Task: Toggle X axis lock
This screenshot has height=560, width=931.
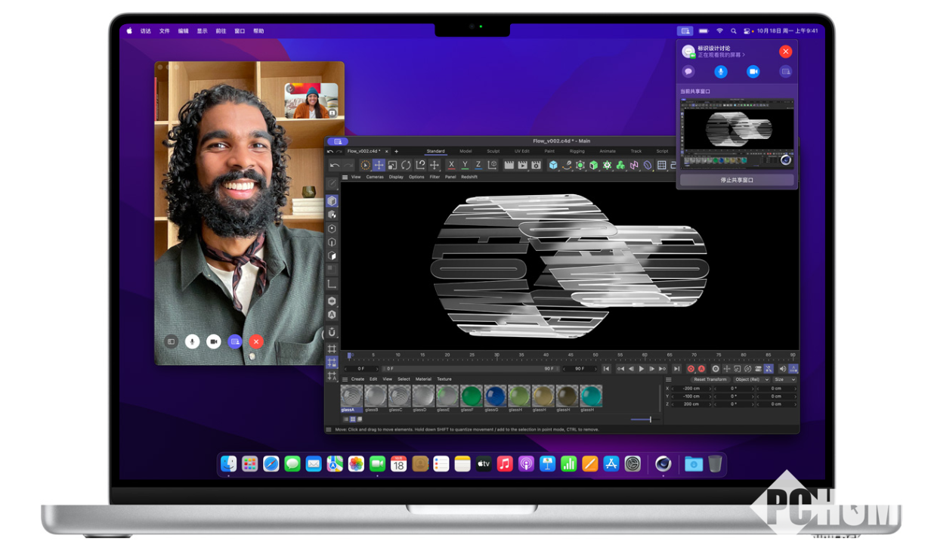Action: pos(451,165)
